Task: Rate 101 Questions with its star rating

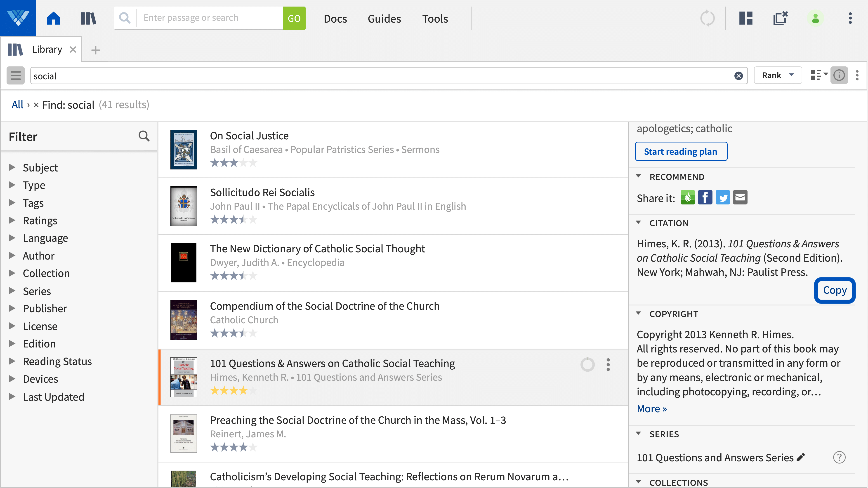Action: pos(234,391)
